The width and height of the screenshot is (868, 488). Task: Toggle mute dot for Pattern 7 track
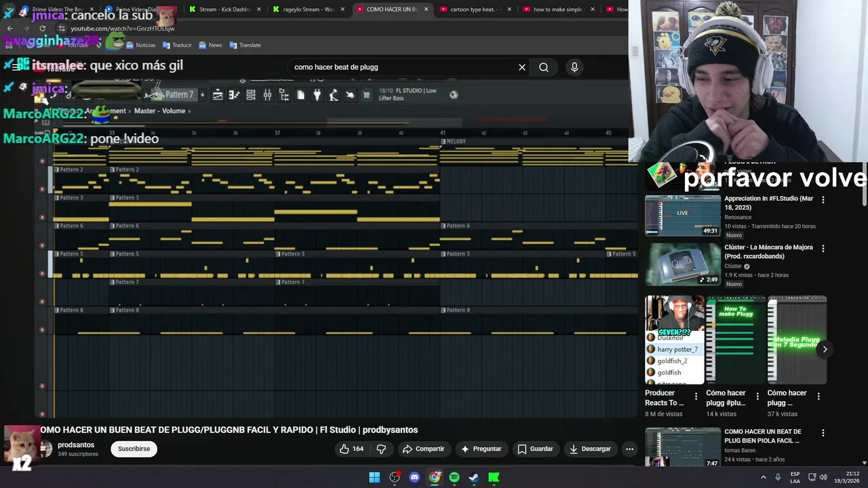(42, 302)
